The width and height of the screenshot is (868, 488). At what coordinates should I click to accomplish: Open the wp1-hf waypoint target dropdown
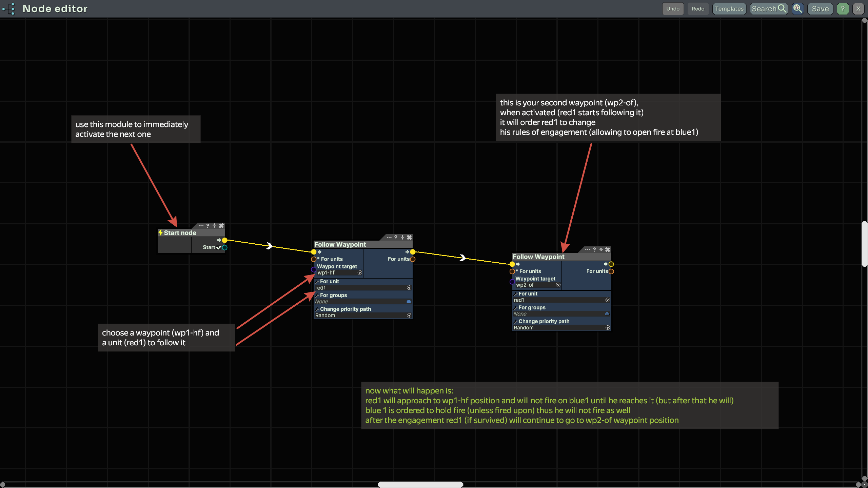(360, 273)
